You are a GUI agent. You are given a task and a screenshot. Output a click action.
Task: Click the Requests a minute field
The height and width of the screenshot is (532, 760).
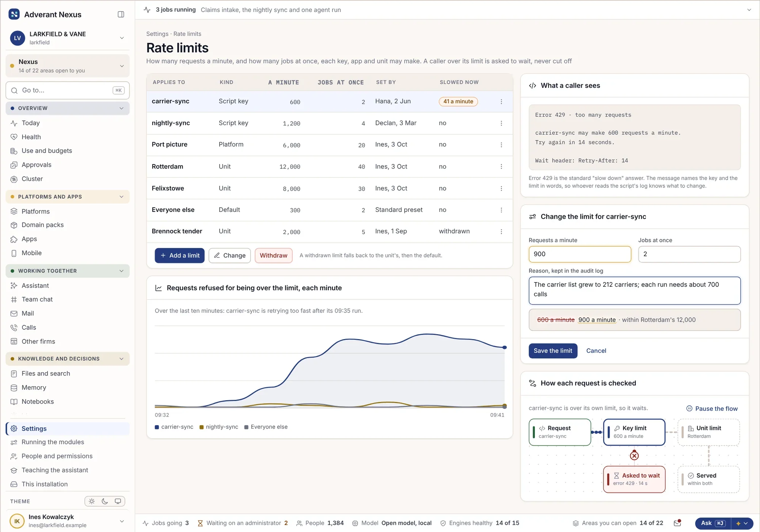tap(579, 254)
